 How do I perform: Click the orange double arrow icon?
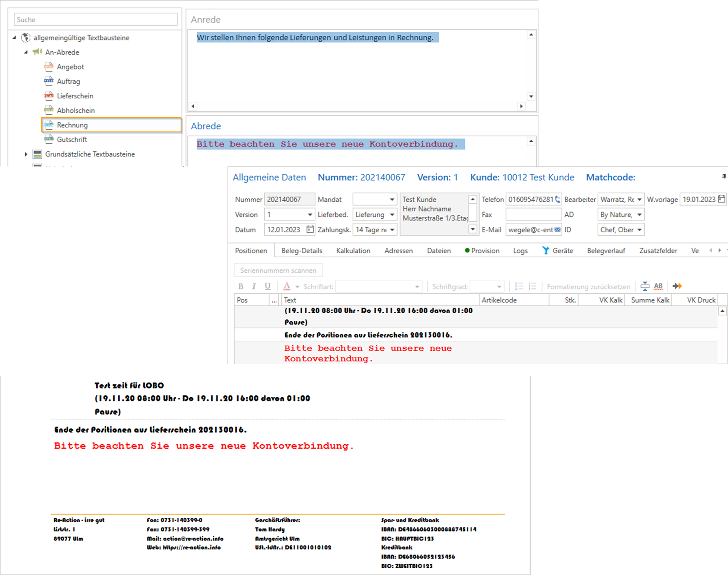(677, 286)
